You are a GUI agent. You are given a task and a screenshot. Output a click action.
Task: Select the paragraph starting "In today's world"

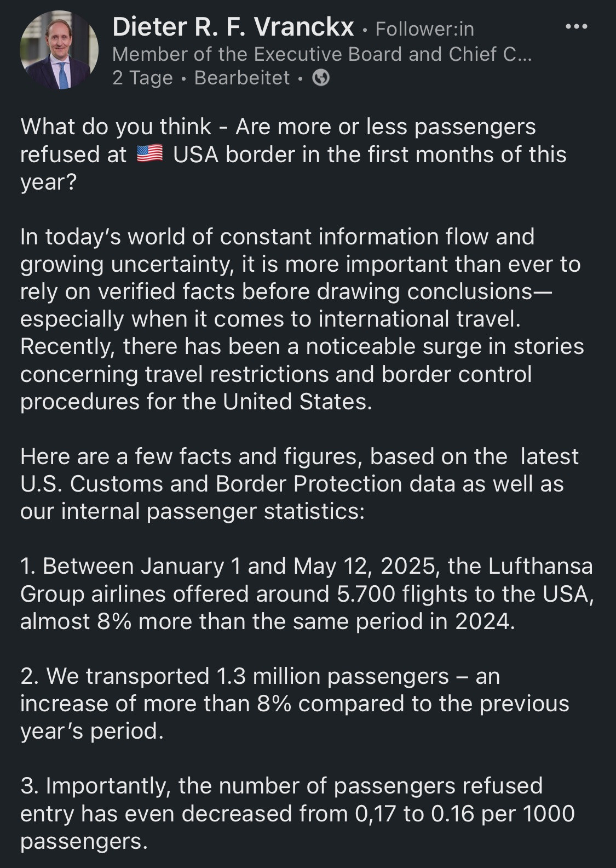(302, 319)
